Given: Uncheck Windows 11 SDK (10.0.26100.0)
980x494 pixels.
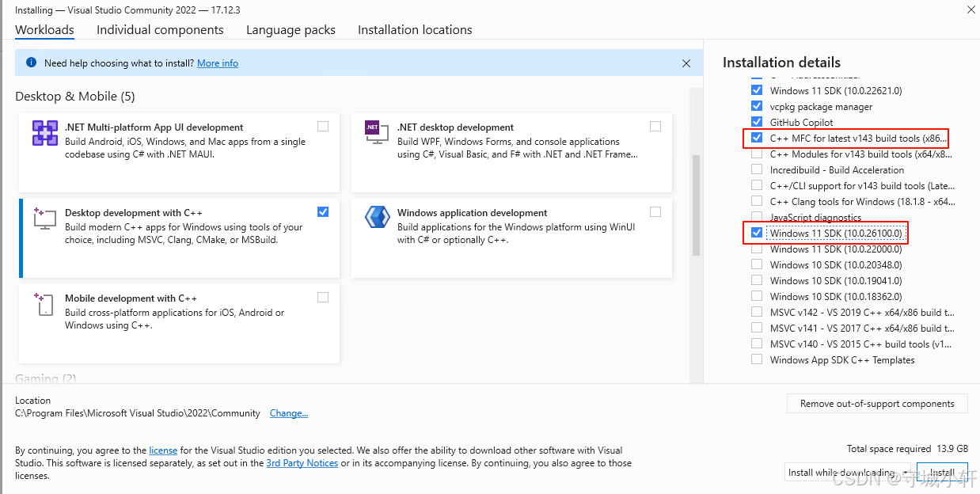Looking at the screenshot, I should pos(757,233).
